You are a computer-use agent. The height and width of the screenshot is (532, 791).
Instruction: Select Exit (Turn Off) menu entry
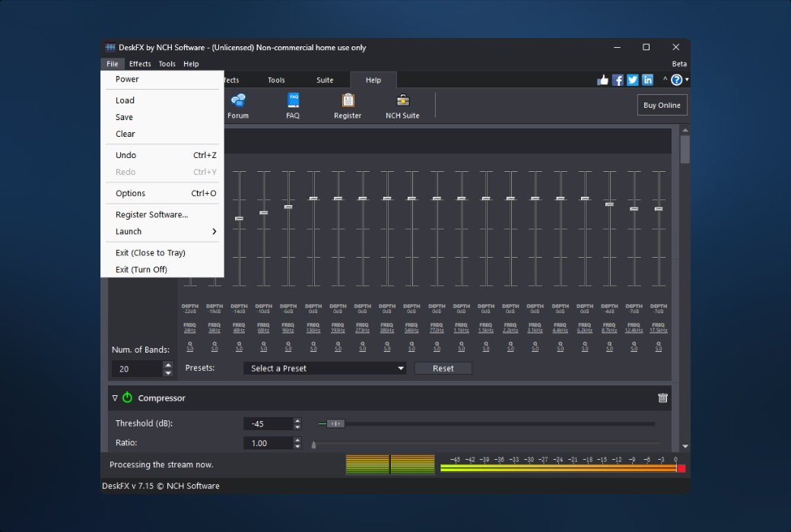(141, 270)
